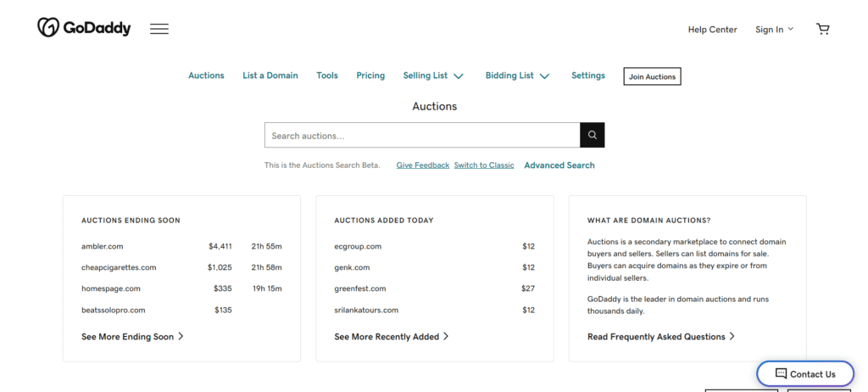Open the Tools menu item
The height and width of the screenshot is (392, 868).
327,76
